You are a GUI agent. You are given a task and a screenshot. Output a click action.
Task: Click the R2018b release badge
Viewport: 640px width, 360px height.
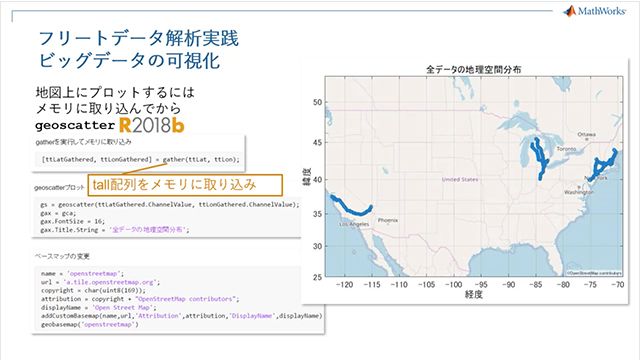(x=152, y=125)
